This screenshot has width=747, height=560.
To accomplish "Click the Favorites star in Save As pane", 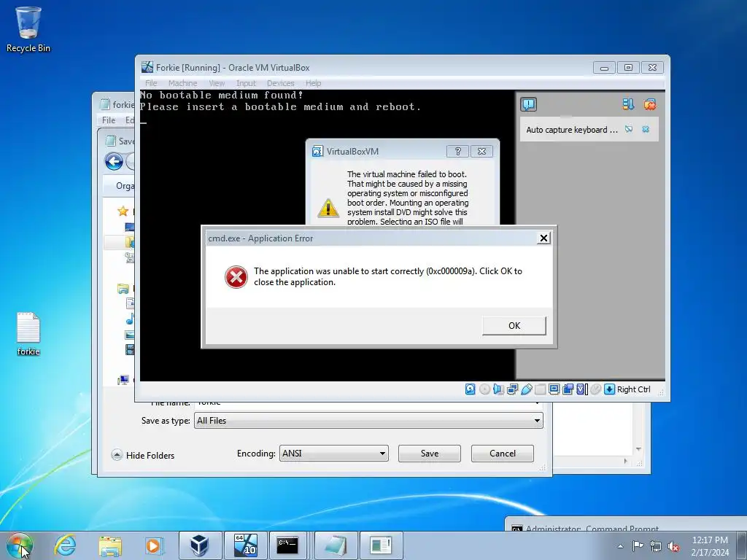I will pyautogui.click(x=123, y=211).
